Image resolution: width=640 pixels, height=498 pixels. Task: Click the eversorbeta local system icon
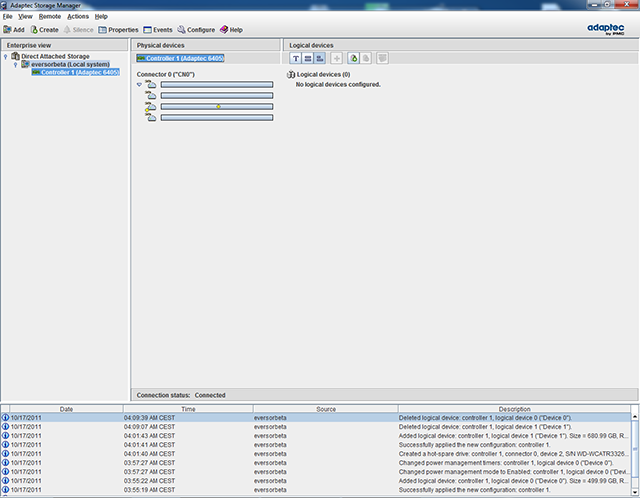25,64
